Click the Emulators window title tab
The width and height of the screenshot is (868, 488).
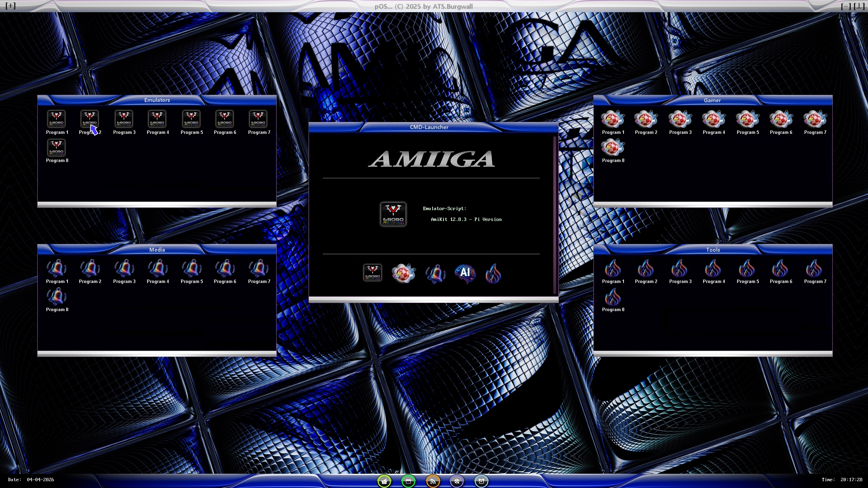click(x=157, y=100)
